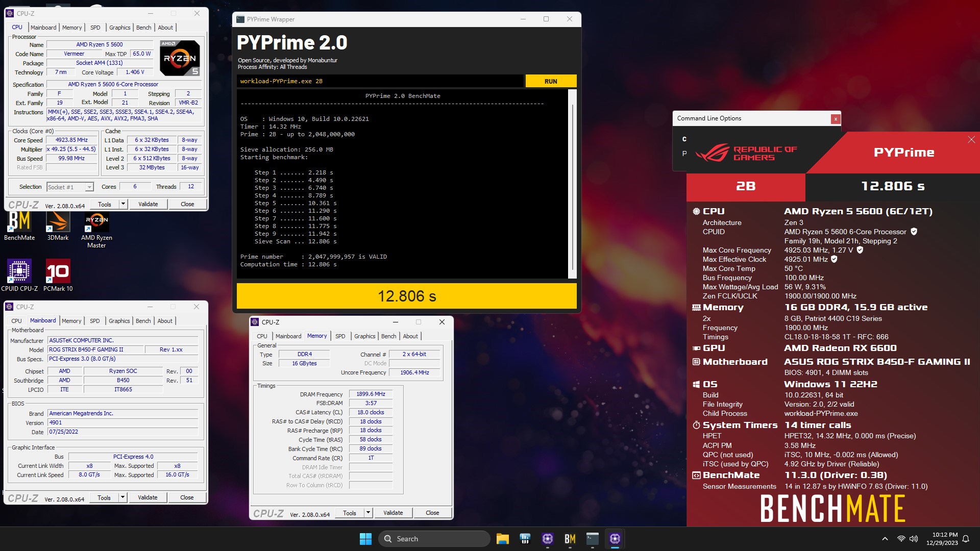
Task: Click active CPU-Z icon at taskbar end
Action: point(615,539)
